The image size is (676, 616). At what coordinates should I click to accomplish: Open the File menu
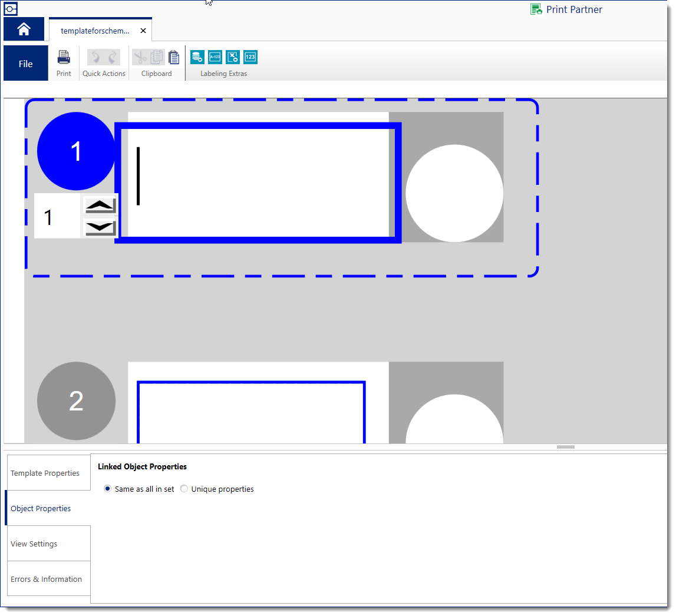[26, 64]
